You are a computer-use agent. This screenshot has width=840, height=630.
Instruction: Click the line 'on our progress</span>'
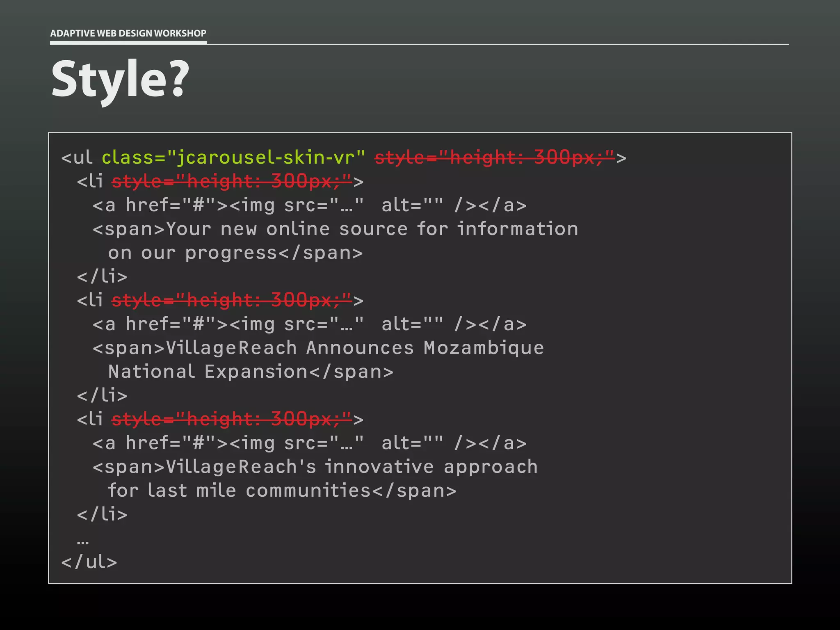click(235, 253)
